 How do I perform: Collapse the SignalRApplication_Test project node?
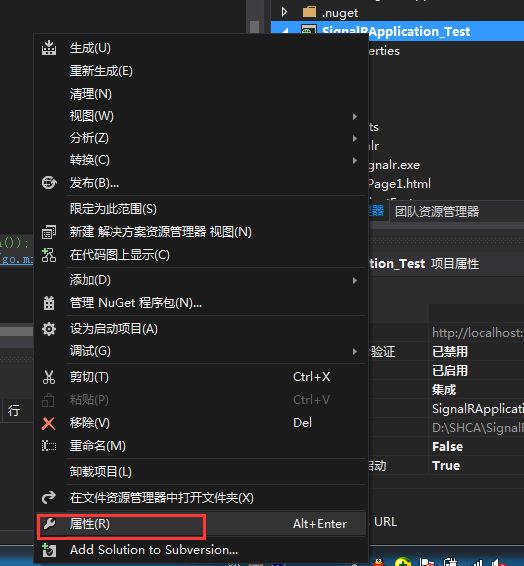[286, 31]
